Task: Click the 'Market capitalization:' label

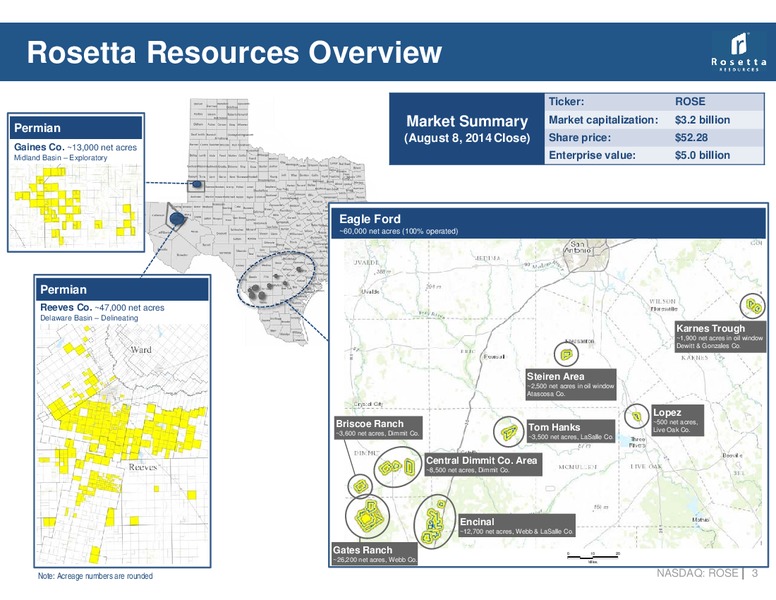Action: click(x=603, y=120)
